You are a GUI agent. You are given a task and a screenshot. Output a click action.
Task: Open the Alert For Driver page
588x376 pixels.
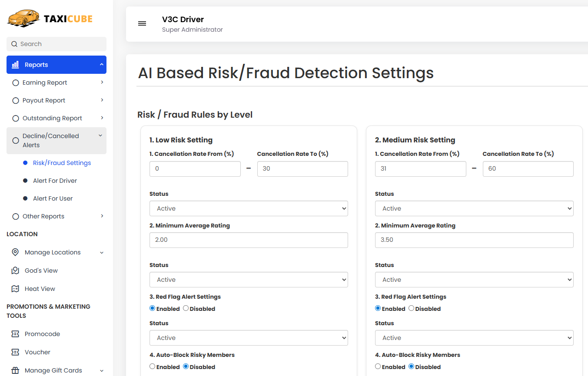pos(55,181)
